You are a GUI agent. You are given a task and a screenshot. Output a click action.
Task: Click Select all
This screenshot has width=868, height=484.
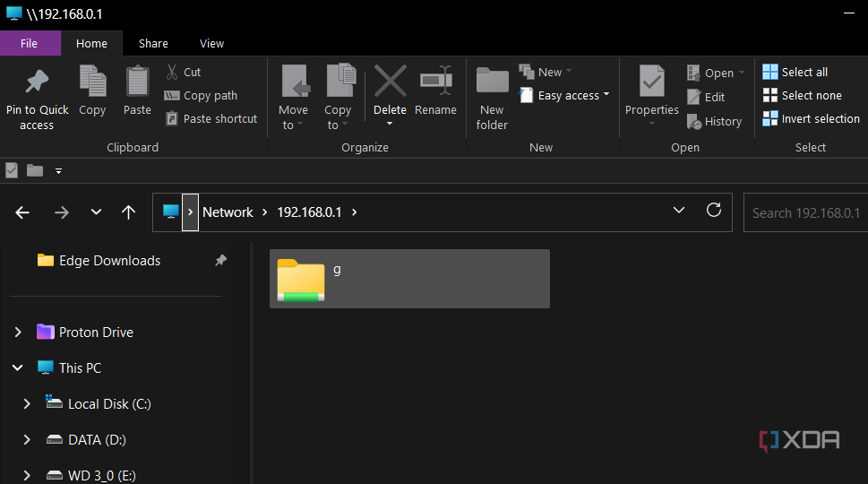tap(795, 72)
